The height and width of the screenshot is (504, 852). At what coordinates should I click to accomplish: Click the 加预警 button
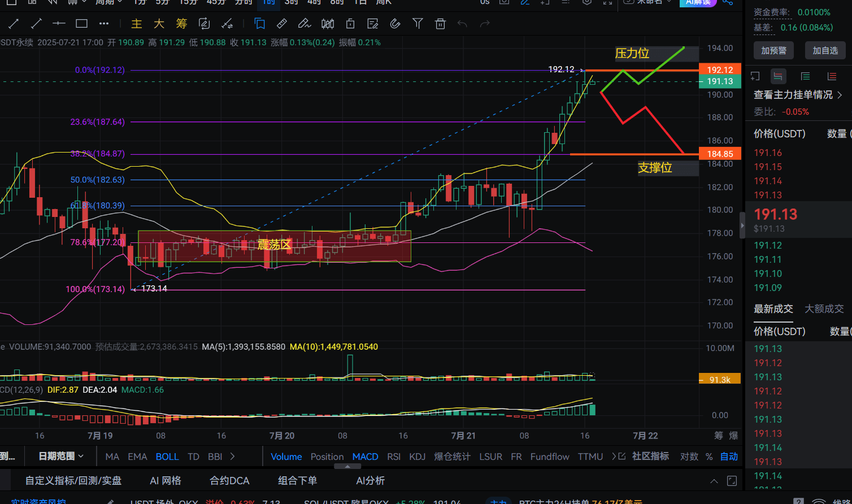point(774,50)
